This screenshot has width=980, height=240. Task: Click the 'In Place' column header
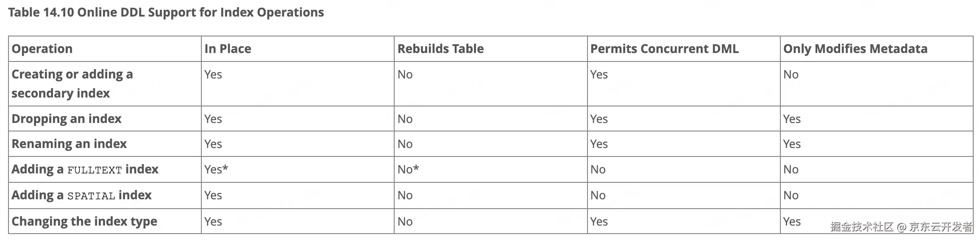[x=228, y=49]
